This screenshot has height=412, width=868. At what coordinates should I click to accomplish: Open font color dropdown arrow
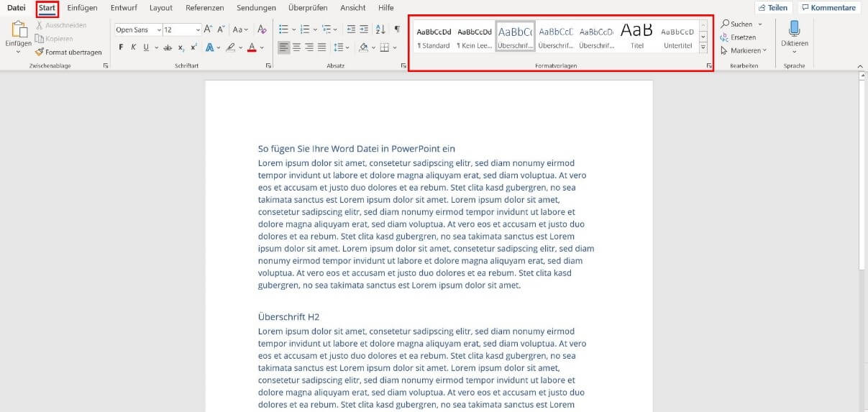(262, 47)
